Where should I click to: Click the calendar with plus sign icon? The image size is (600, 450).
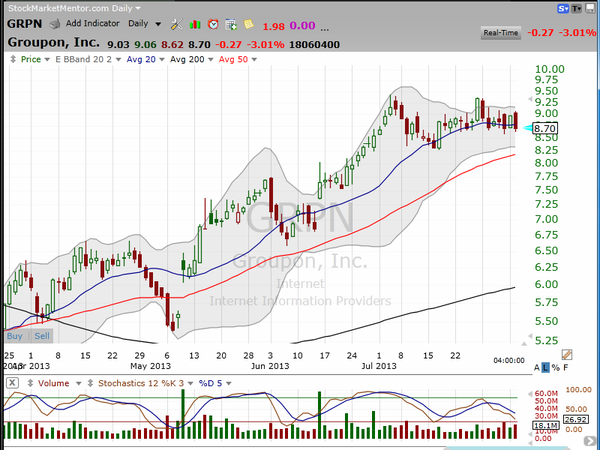click(231, 24)
